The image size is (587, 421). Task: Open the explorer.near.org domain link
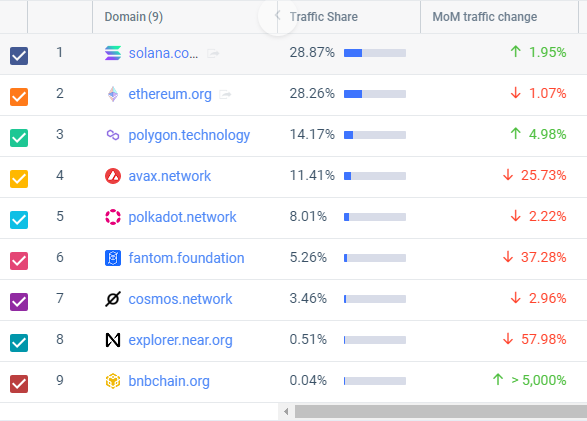tap(180, 340)
